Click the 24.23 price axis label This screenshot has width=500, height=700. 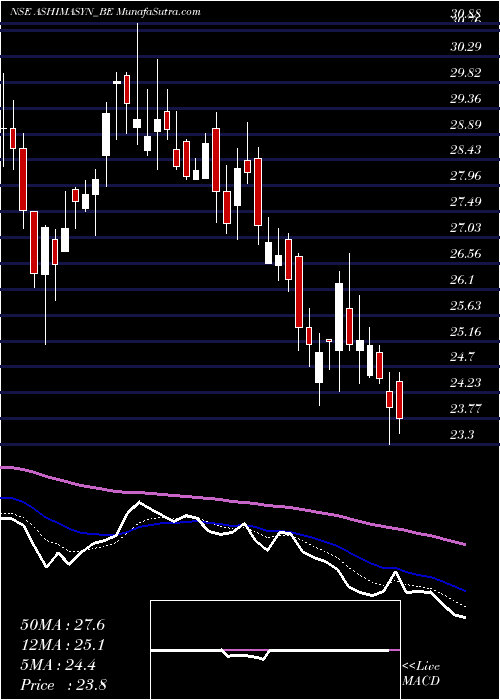click(x=467, y=383)
